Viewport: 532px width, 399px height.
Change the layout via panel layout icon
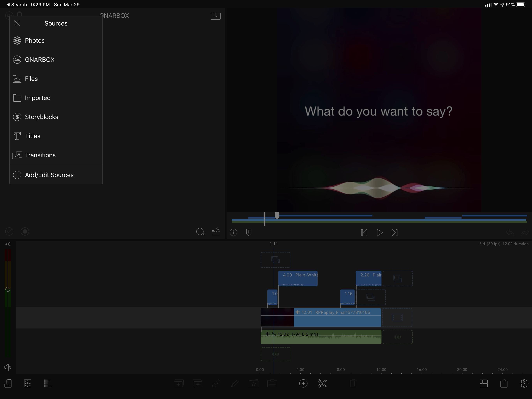(x=484, y=384)
